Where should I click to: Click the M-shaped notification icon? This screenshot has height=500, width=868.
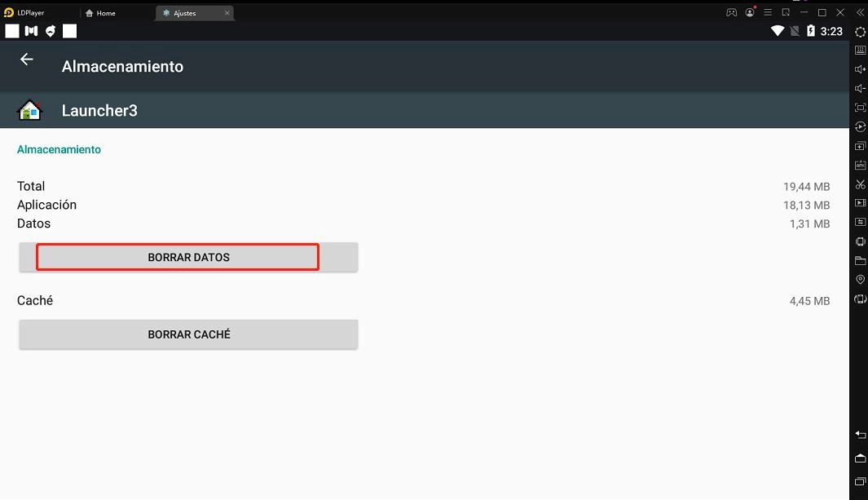click(32, 31)
